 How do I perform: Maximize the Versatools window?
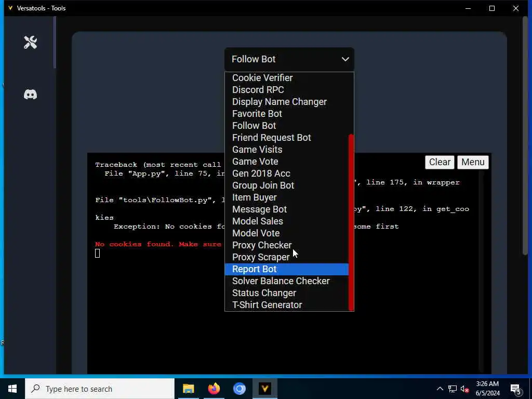point(492,8)
